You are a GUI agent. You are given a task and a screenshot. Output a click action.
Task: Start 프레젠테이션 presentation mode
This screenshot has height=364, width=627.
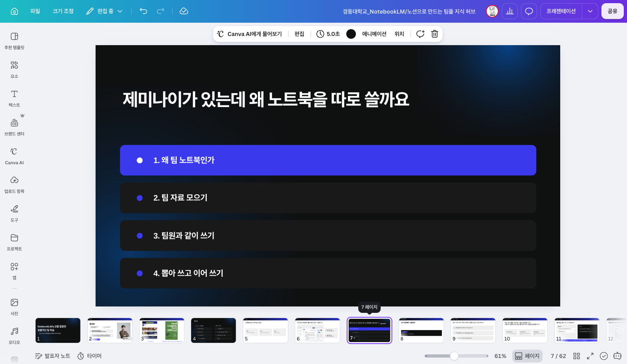pos(561,11)
